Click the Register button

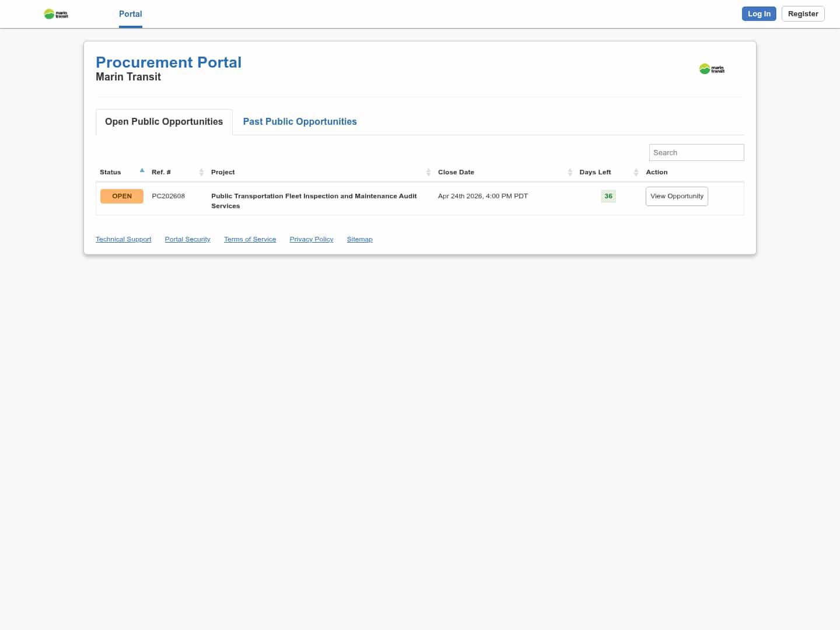tap(803, 14)
